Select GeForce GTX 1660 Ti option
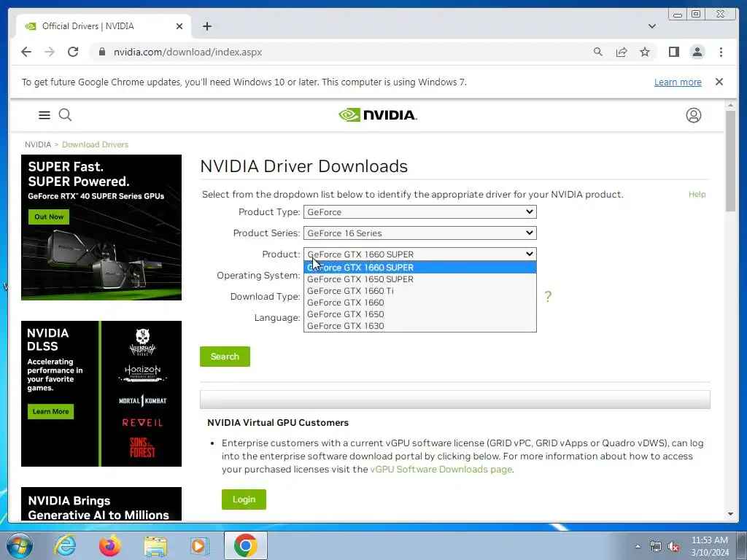This screenshot has width=747, height=560. 419,291
